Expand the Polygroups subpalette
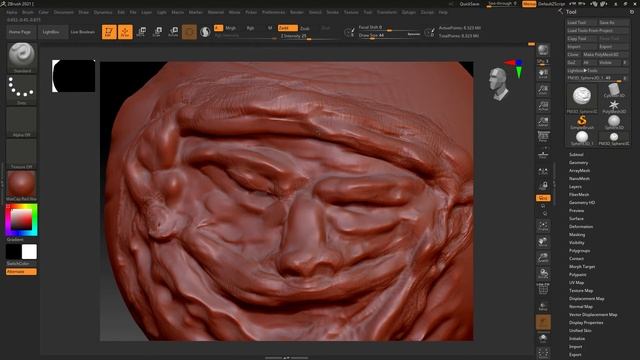 coord(580,251)
